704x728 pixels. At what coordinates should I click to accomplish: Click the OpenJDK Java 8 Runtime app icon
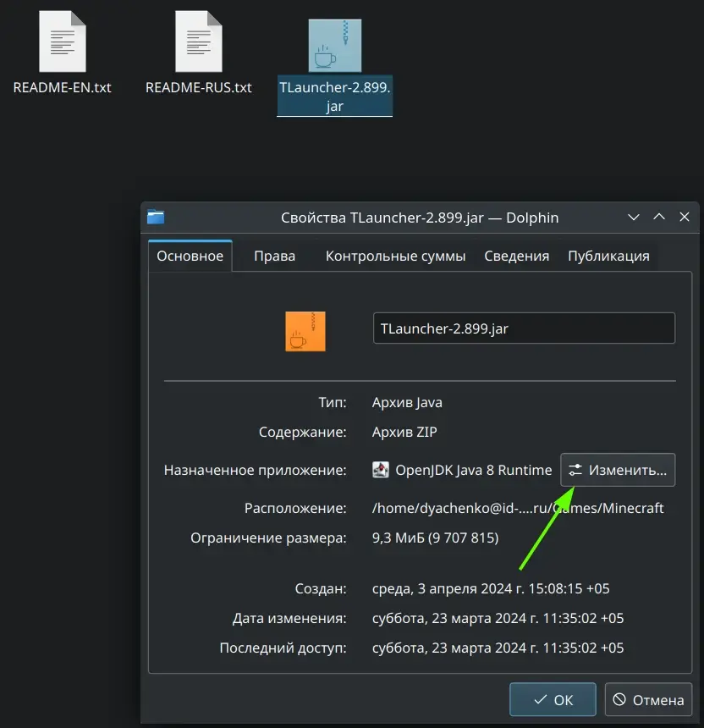point(381,470)
